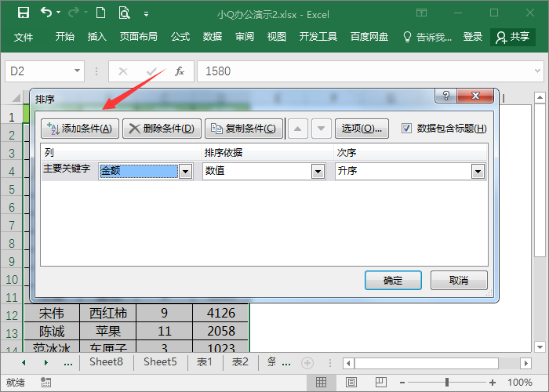Click the 复制条件 button
This screenshot has height=392, width=549.
pos(244,129)
